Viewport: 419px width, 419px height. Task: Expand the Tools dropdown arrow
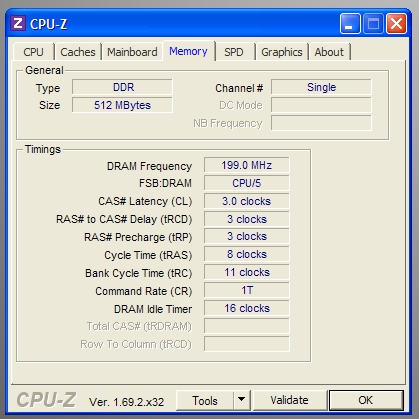pyautogui.click(x=242, y=400)
